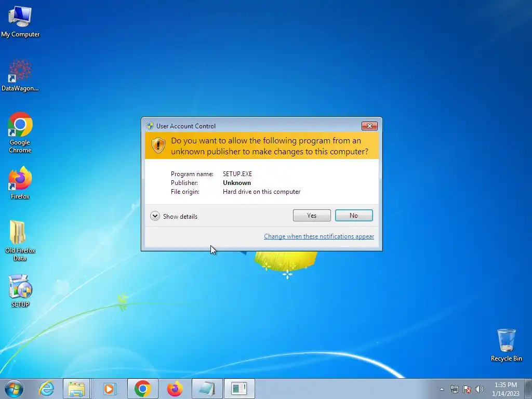Open Windows Media Player taskbar icon

click(109, 389)
